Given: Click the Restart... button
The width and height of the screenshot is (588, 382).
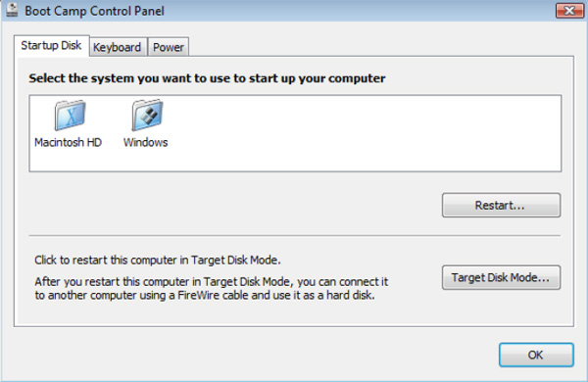Looking at the screenshot, I should click(501, 205).
